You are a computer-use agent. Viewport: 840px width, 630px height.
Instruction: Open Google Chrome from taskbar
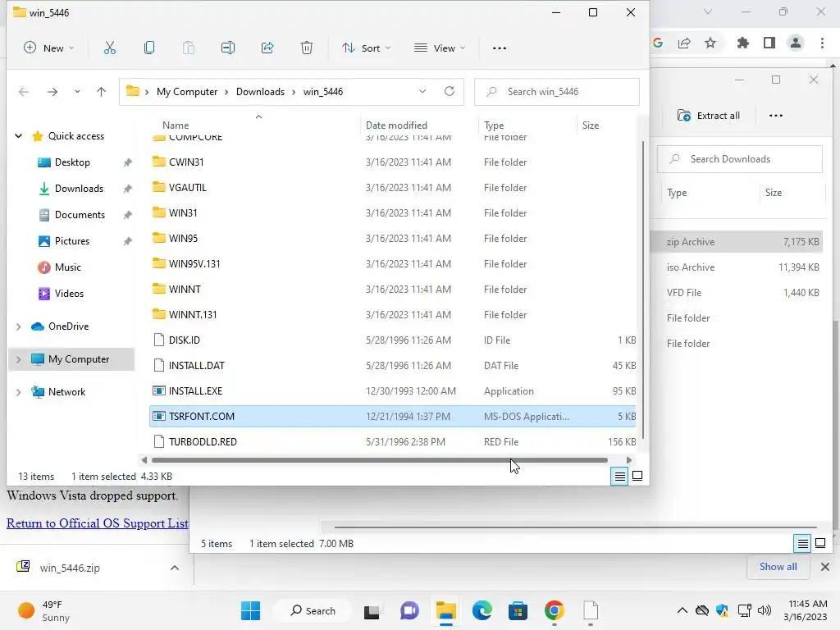(555, 610)
